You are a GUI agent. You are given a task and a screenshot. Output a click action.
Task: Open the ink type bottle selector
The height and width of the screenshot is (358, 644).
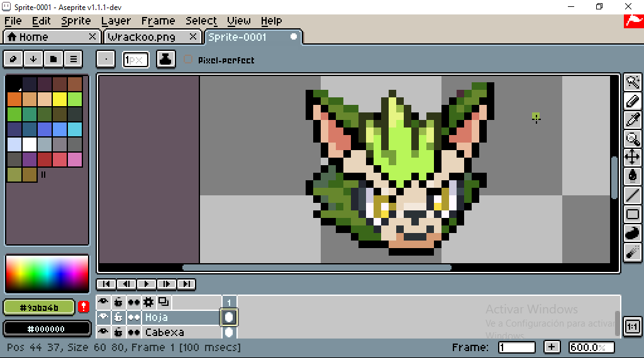pyautogui.click(x=165, y=60)
